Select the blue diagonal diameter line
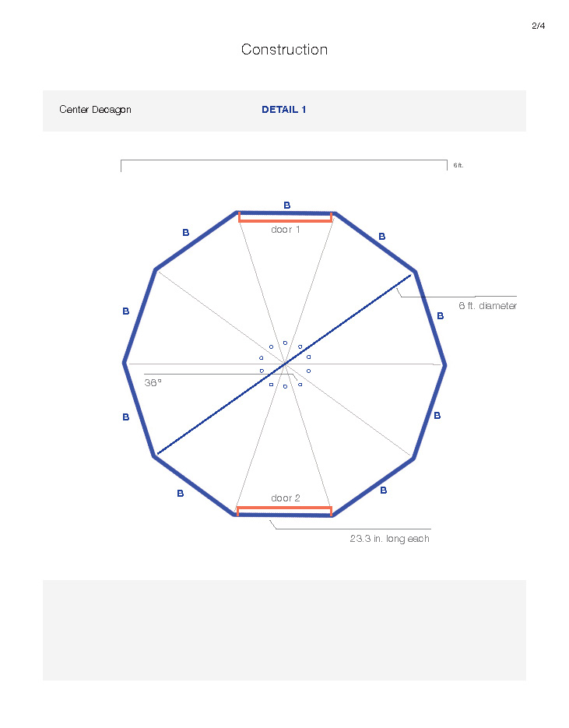Image resolution: width=569 pixels, height=728 pixels. (x=284, y=364)
